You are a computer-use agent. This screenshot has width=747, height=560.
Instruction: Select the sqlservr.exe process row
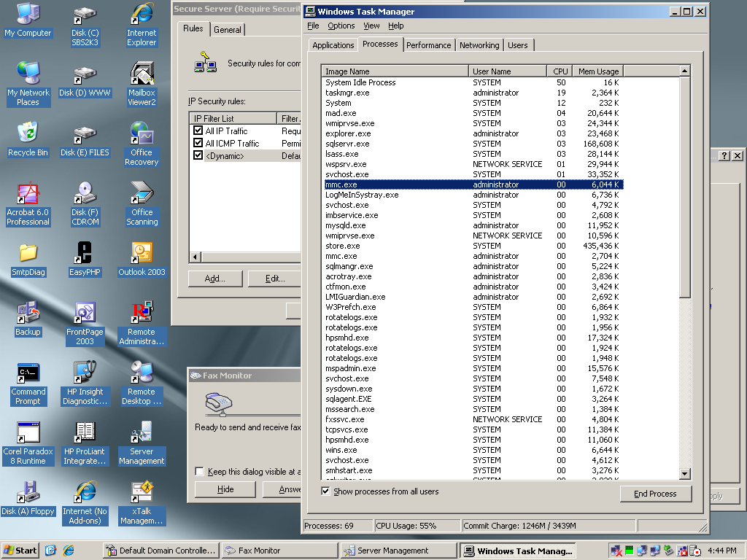tap(472, 144)
